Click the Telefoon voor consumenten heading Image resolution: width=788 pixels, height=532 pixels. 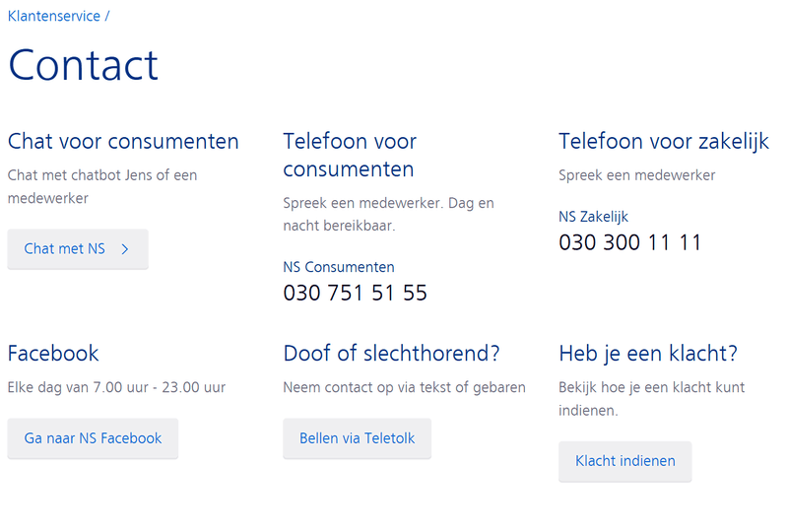[x=349, y=155]
